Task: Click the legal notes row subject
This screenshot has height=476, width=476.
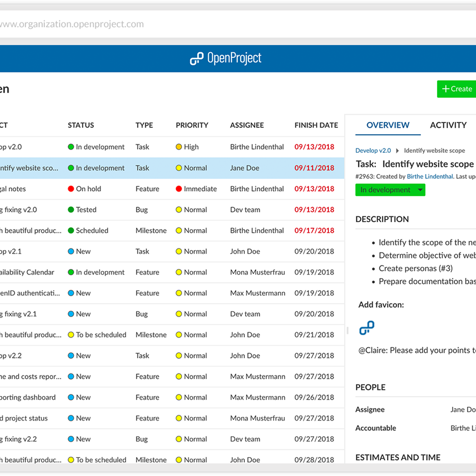Action: [x=13, y=189]
